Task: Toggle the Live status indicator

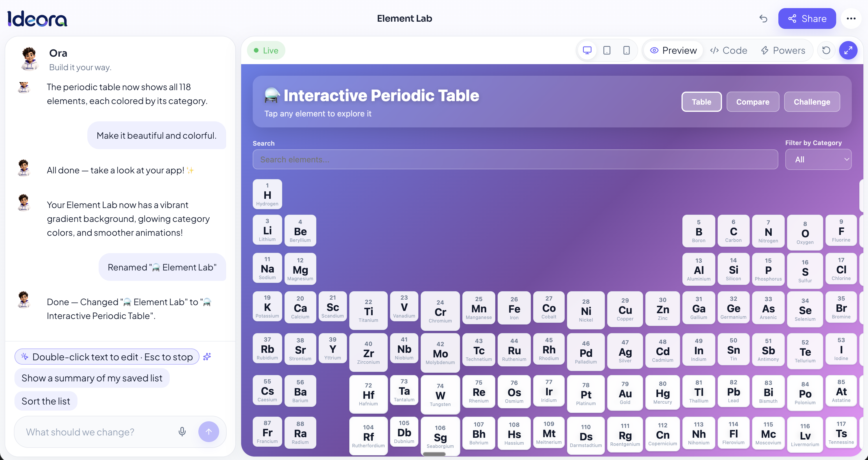Action: pyautogui.click(x=266, y=51)
